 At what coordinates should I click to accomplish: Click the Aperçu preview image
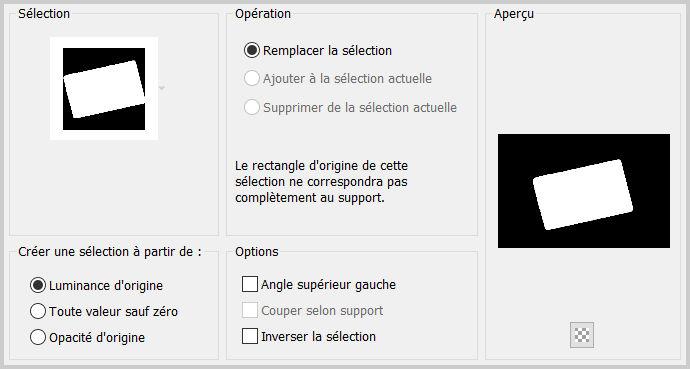[584, 191]
